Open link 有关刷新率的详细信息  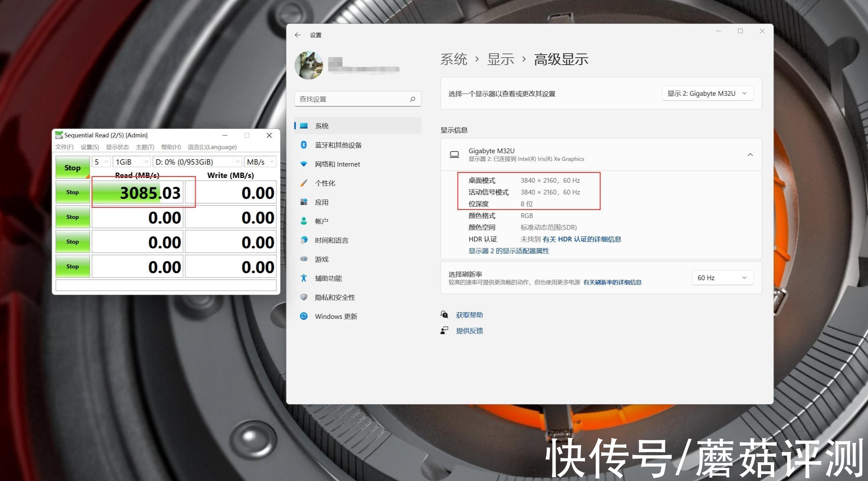612,282
